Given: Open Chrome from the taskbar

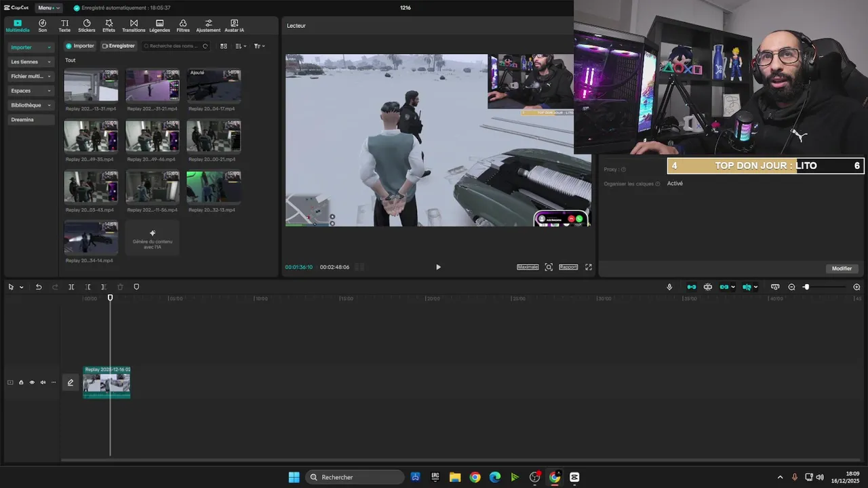Looking at the screenshot, I should [475, 477].
